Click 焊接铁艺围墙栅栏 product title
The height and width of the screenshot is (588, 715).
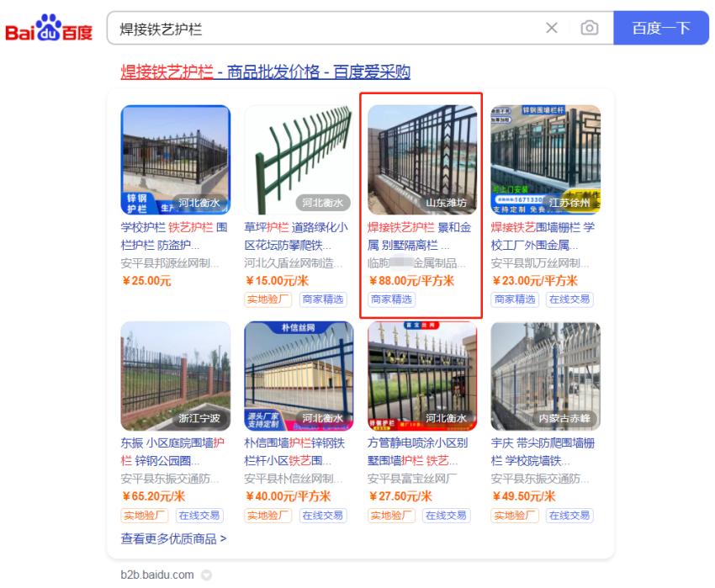543,236
